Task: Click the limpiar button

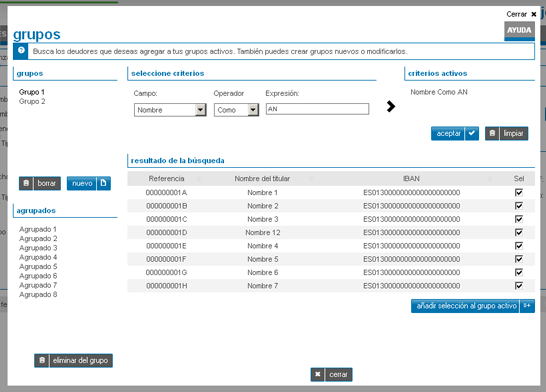Action: click(507, 133)
